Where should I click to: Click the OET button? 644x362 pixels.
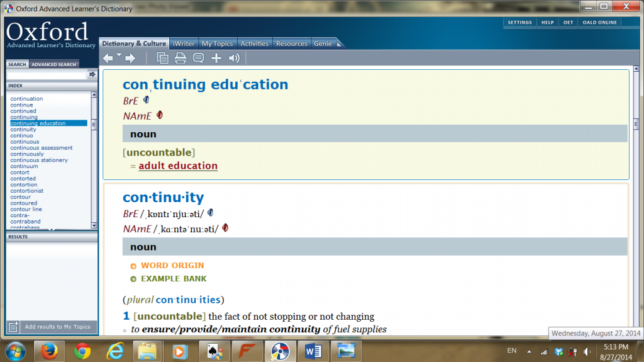568,23
